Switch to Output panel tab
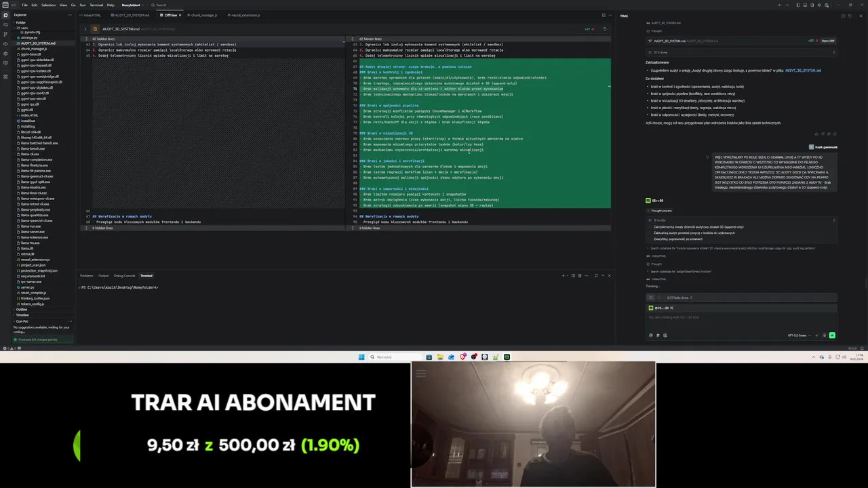Image resolution: width=868 pixels, height=488 pixels. 103,276
